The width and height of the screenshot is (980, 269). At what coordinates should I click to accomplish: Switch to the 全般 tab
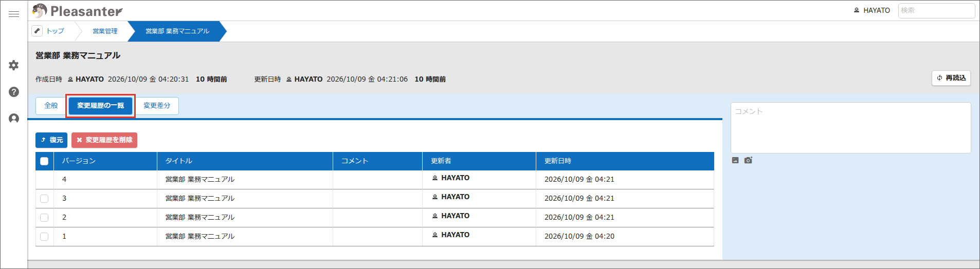click(51, 105)
